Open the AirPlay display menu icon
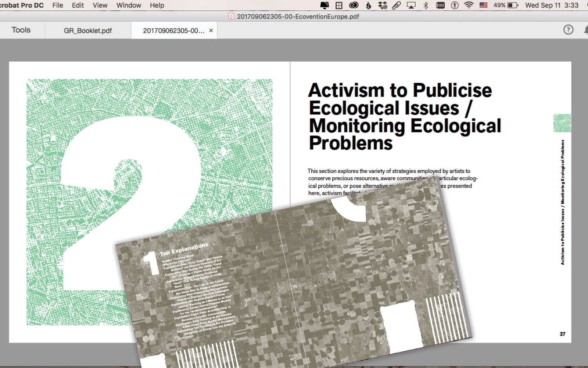Image resolution: width=588 pixels, height=368 pixels. point(411,5)
